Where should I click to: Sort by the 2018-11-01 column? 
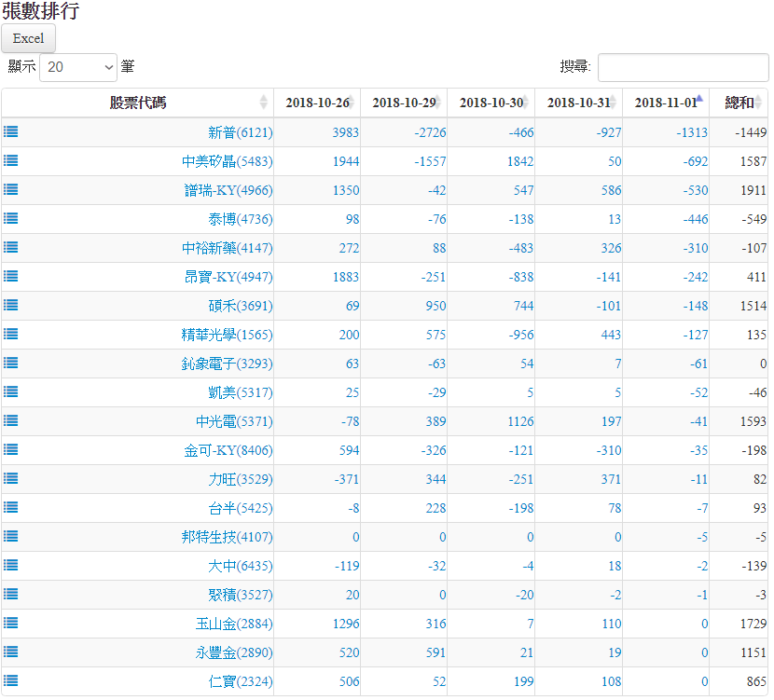665,103
